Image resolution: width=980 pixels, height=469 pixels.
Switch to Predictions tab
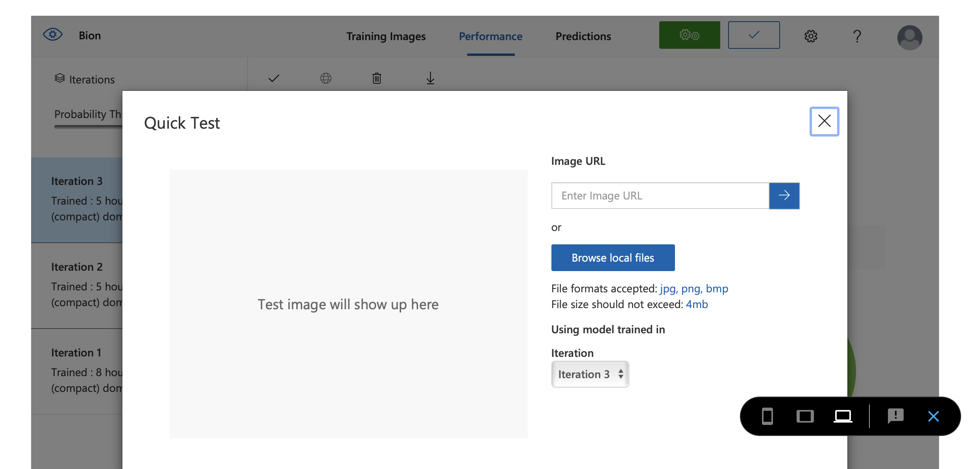pyautogui.click(x=583, y=36)
